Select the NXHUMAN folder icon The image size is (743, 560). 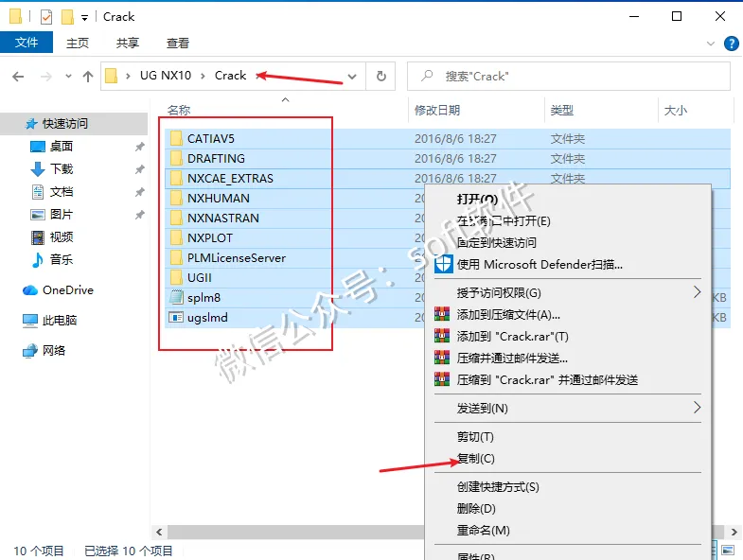(176, 198)
